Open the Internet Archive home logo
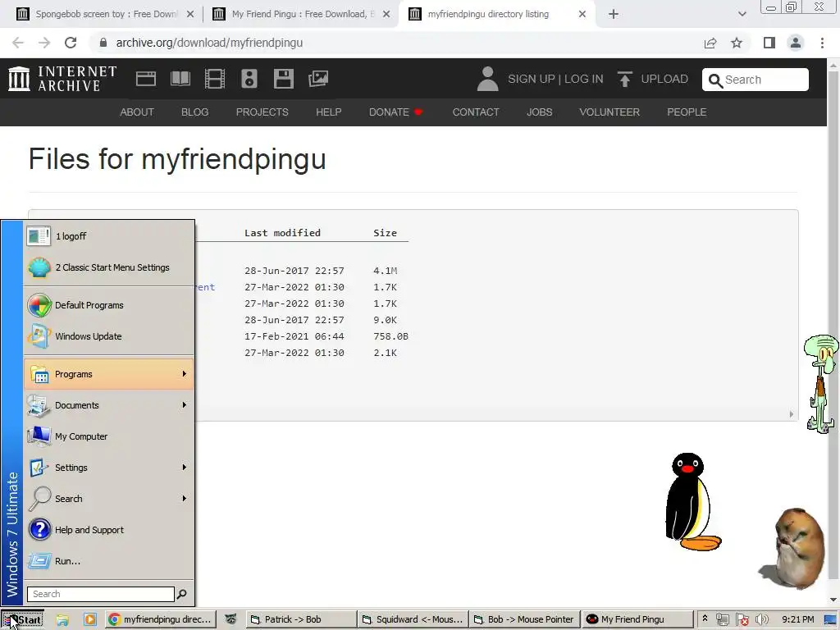The width and height of the screenshot is (840, 630). coord(62,79)
